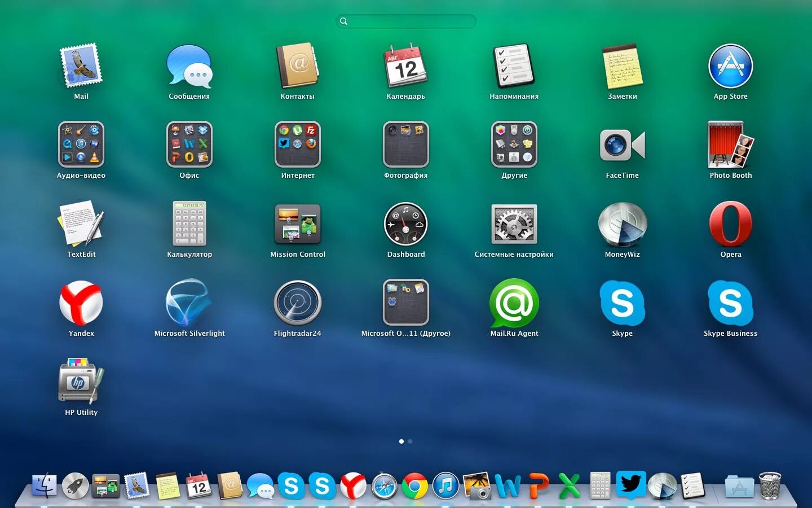Click Mission Control icon in the Dock
The width and height of the screenshot is (812, 508).
106,487
